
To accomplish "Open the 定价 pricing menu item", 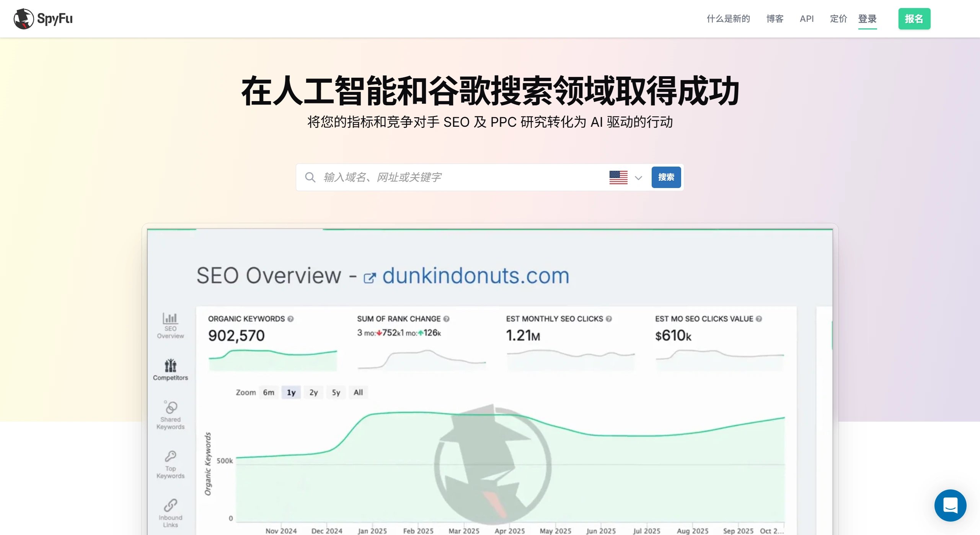I will (838, 19).
